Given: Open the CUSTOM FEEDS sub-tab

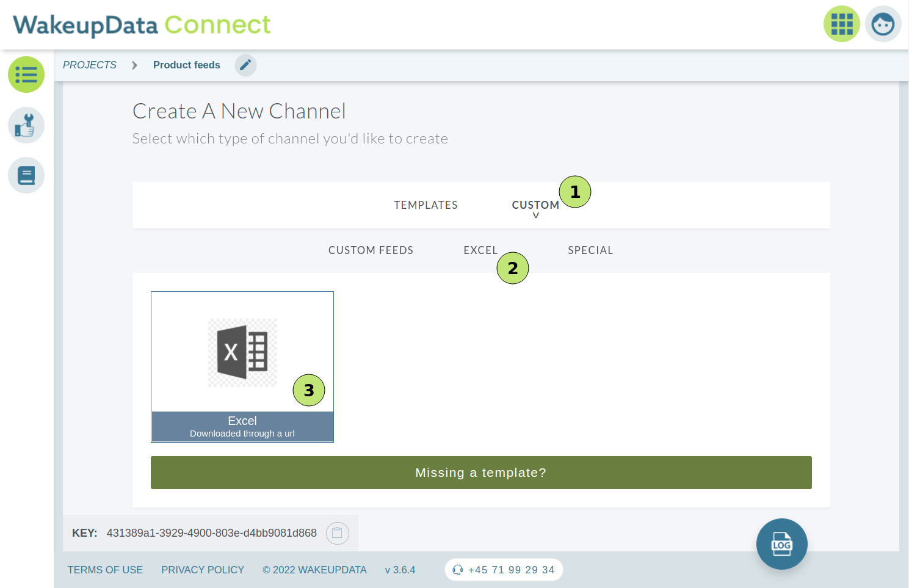Looking at the screenshot, I should pos(371,250).
